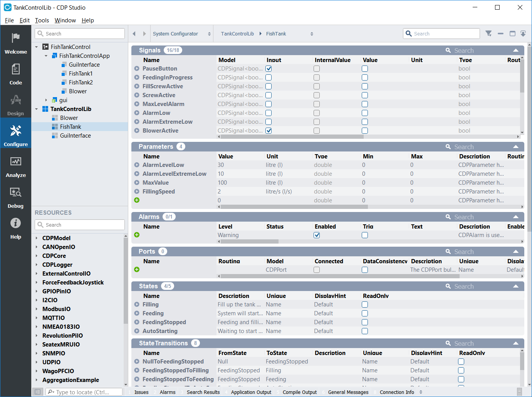Open the Tools menu
This screenshot has width=532, height=397.
coord(42,20)
